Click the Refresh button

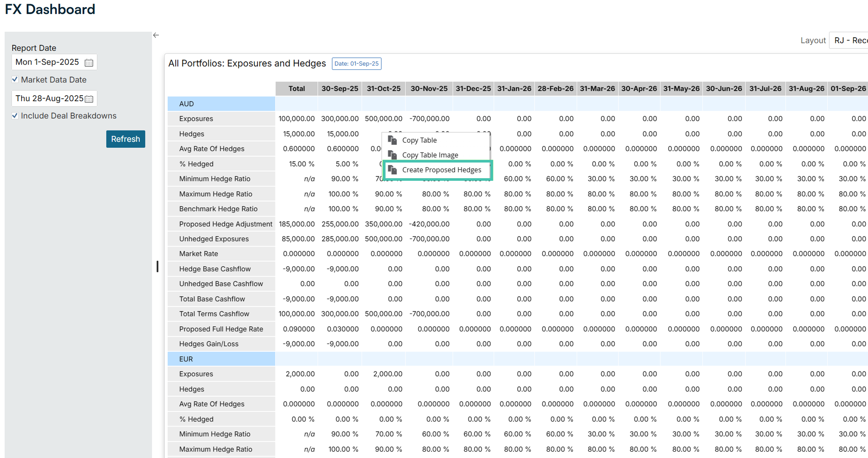click(126, 139)
